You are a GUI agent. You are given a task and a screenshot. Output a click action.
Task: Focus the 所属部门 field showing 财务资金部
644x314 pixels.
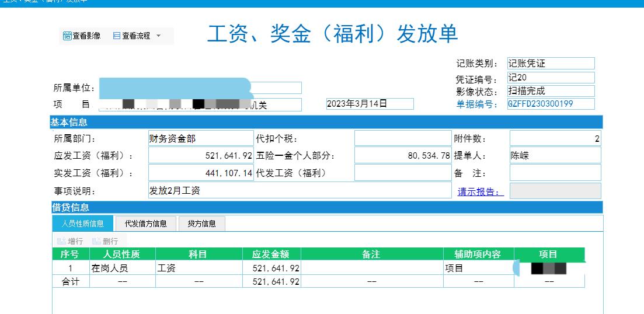(200, 138)
